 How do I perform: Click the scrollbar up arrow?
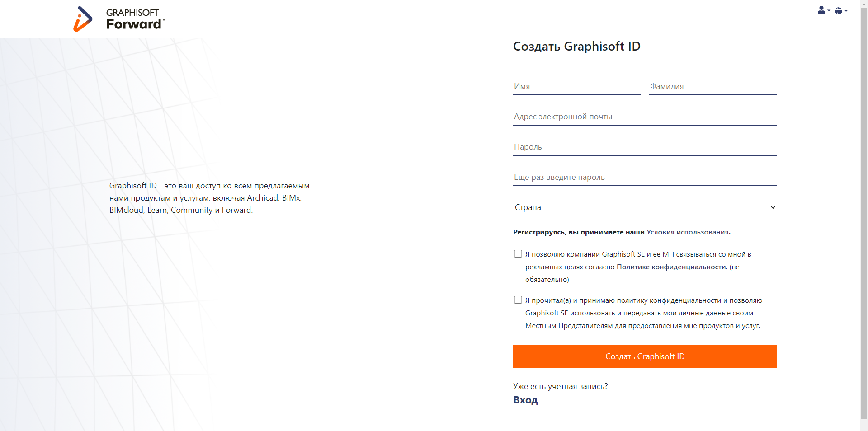864,4
